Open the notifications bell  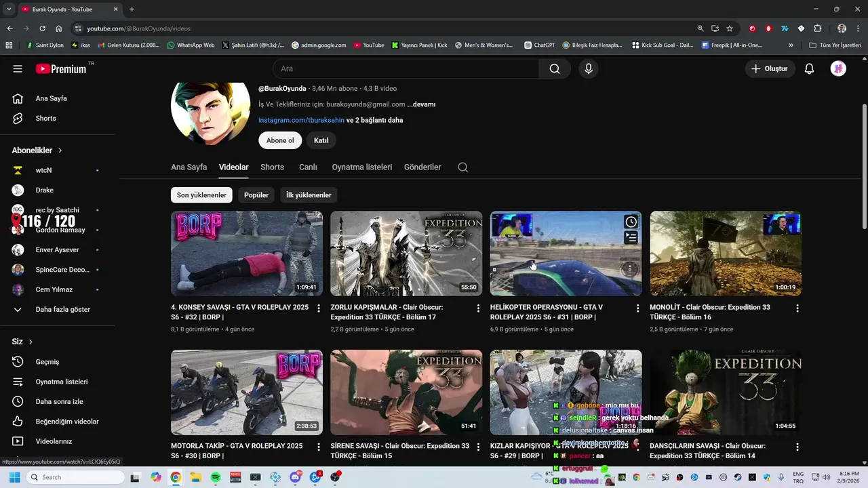point(809,68)
